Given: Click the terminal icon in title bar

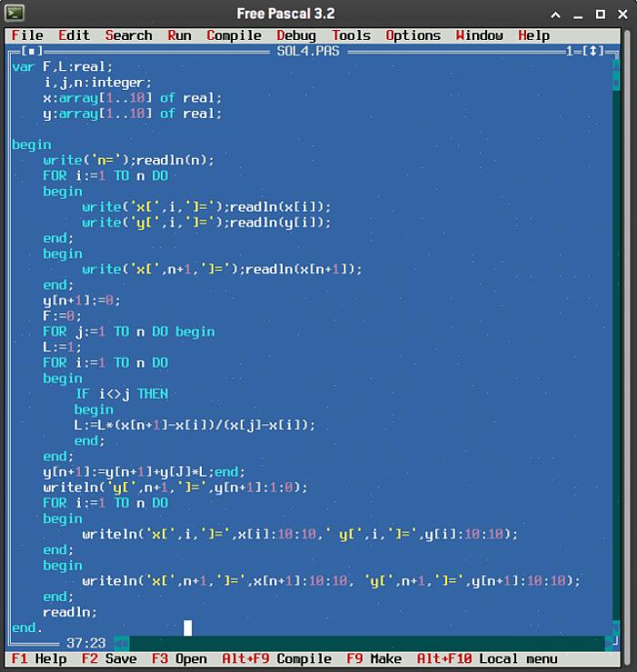Looking at the screenshot, I should [x=15, y=14].
